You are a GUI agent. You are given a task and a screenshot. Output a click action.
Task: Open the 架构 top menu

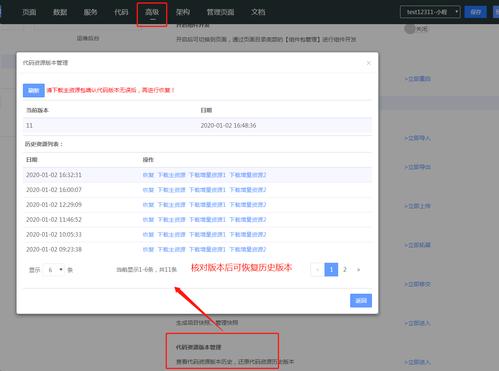[183, 12]
